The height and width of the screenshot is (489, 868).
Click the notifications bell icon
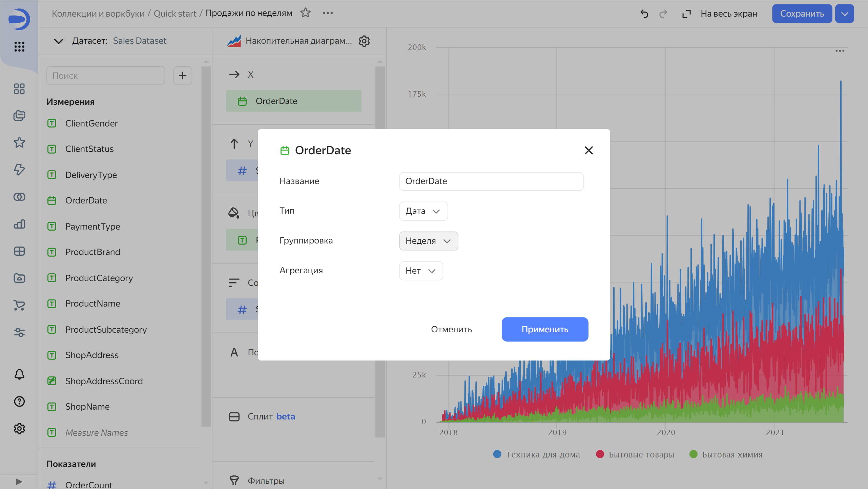point(19,374)
